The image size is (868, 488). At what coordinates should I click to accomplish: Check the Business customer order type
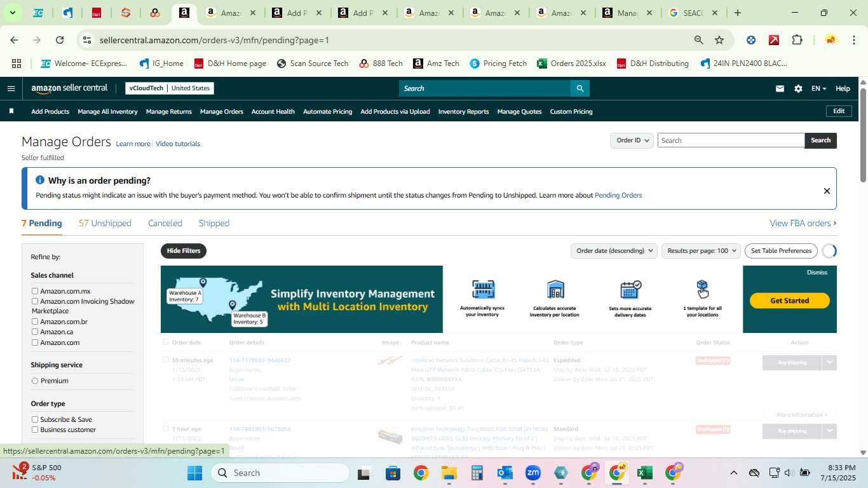tap(35, 430)
